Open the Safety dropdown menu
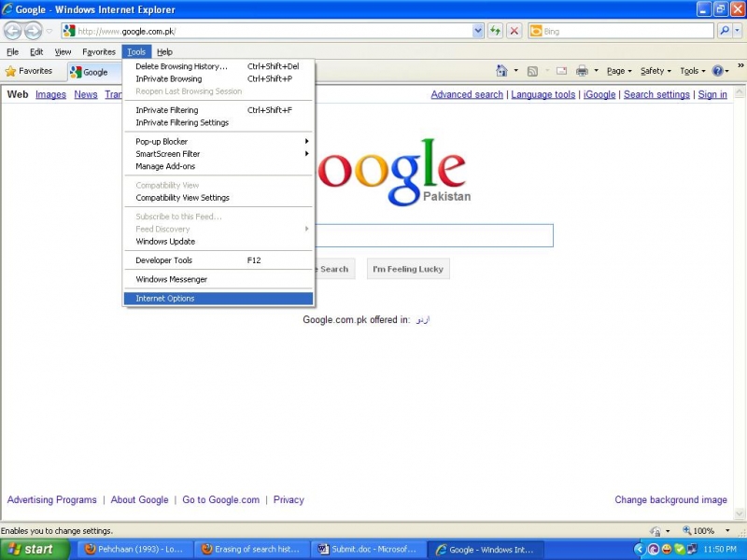Viewport: 747px width, 560px height. 654,70
